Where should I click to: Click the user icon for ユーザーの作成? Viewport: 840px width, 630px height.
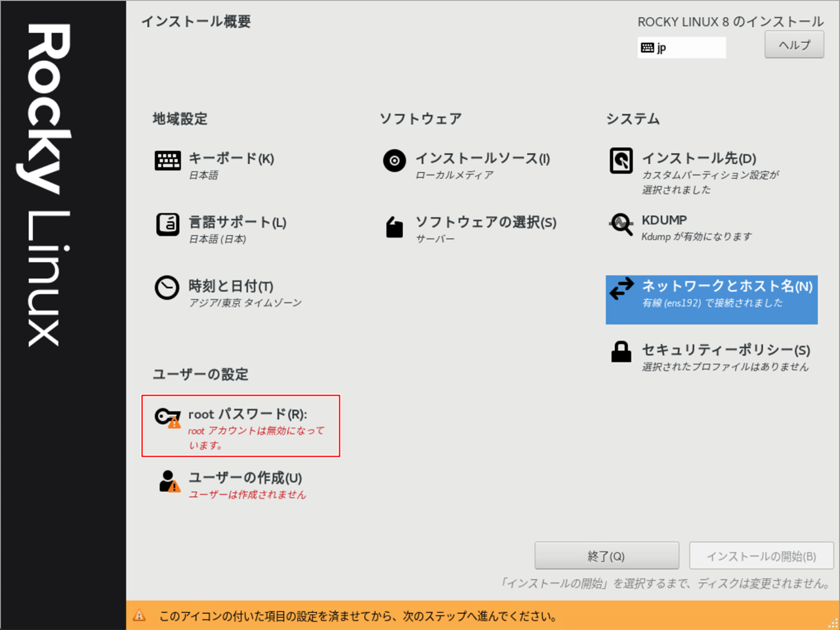[168, 481]
